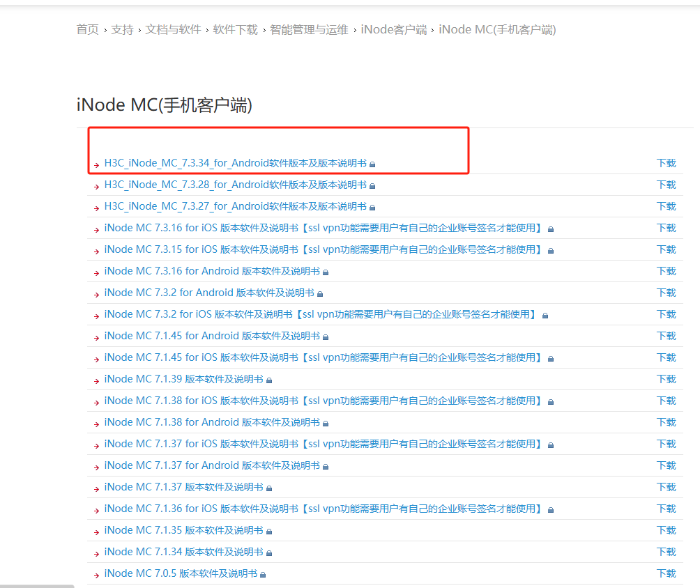
Task: Open iNode MC 7.3.2 for Android link
Action: (x=209, y=293)
